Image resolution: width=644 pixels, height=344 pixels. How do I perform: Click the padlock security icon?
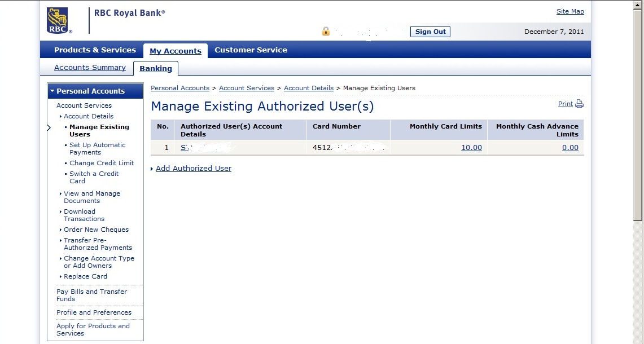(x=326, y=32)
